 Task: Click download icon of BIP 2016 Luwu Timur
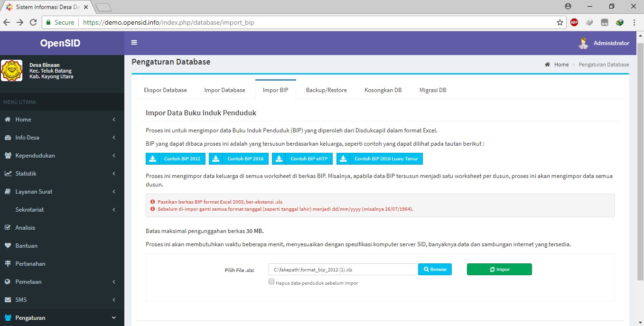tap(343, 159)
